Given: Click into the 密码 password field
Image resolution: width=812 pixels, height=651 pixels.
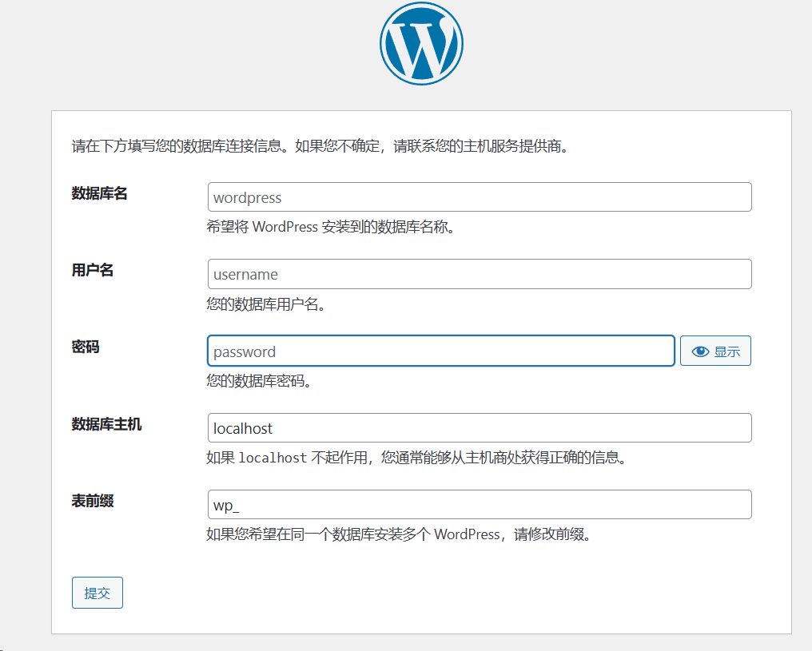Looking at the screenshot, I should (440, 351).
